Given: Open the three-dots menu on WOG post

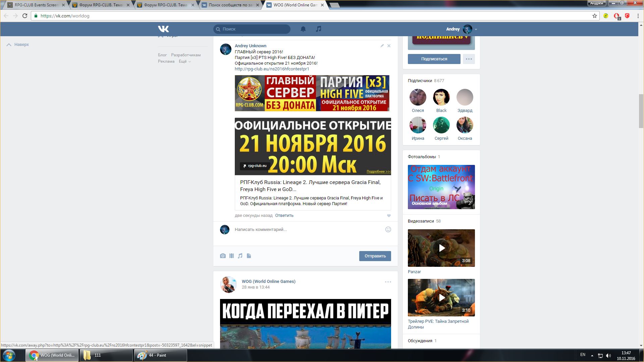Looking at the screenshot, I should pyautogui.click(x=388, y=282).
